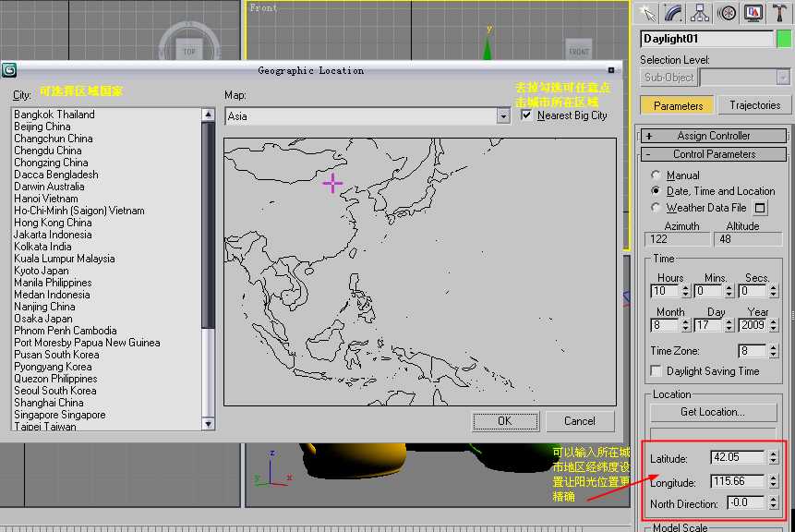Open the Modify command panel tab
Viewport: 795px width, 532px height.
tap(674, 13)
